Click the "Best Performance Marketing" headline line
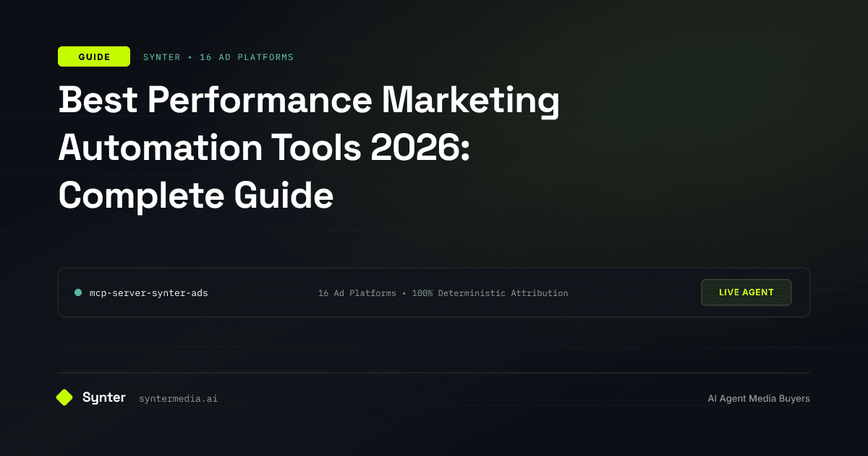This screenshot has height=456, width=868. (309, 103)
